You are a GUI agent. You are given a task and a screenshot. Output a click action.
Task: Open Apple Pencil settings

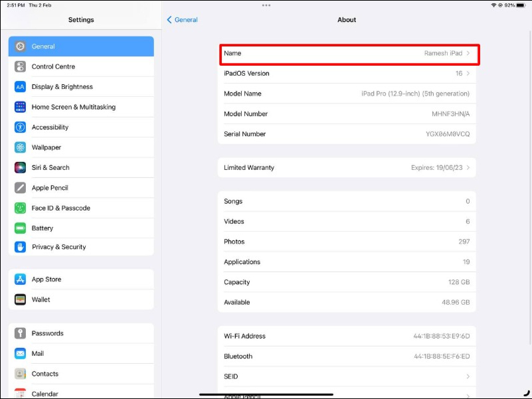click(x=20, y=187)
